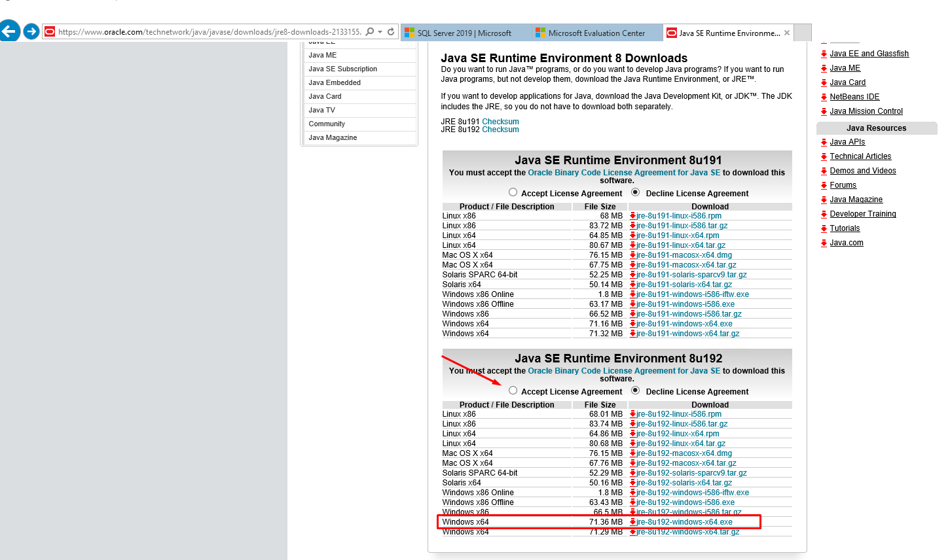Open Java Embedded sidebar item
This screenshot has width=950, height=560.
[x=335, y=82]
